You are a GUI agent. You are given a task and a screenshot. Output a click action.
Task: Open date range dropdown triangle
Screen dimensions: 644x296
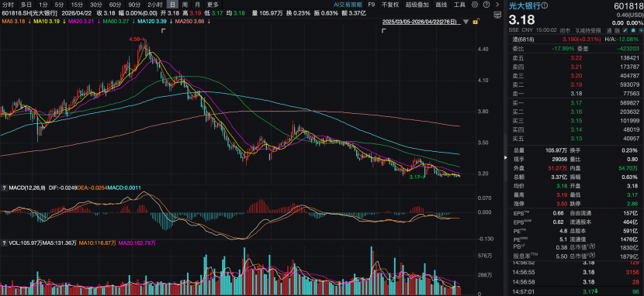point(466,22)
